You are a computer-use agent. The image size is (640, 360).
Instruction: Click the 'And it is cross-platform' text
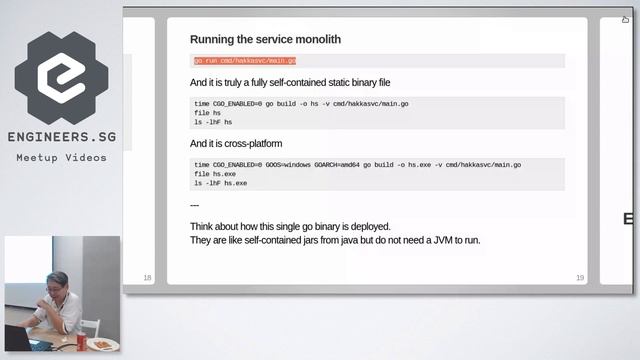[x=236, y=144]
